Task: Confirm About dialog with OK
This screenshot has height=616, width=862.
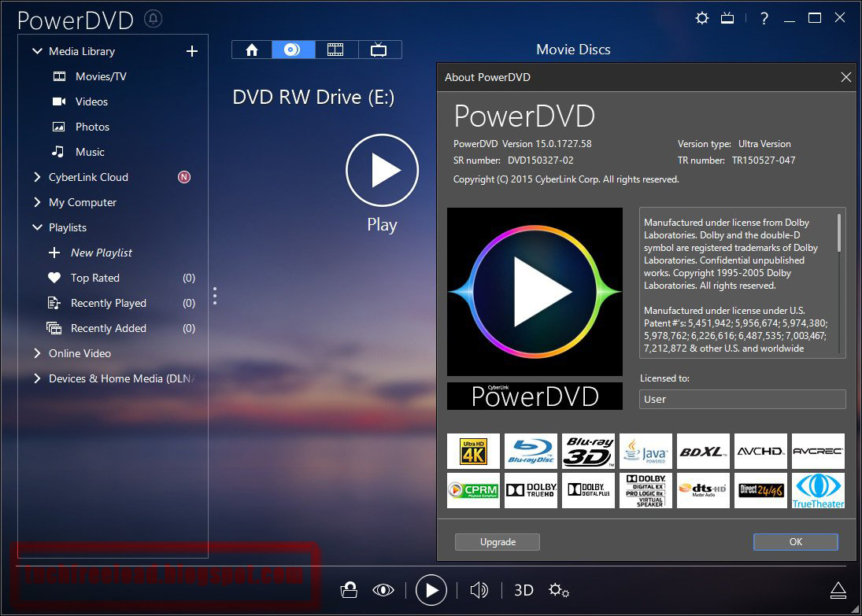Action: coord(796,542)
